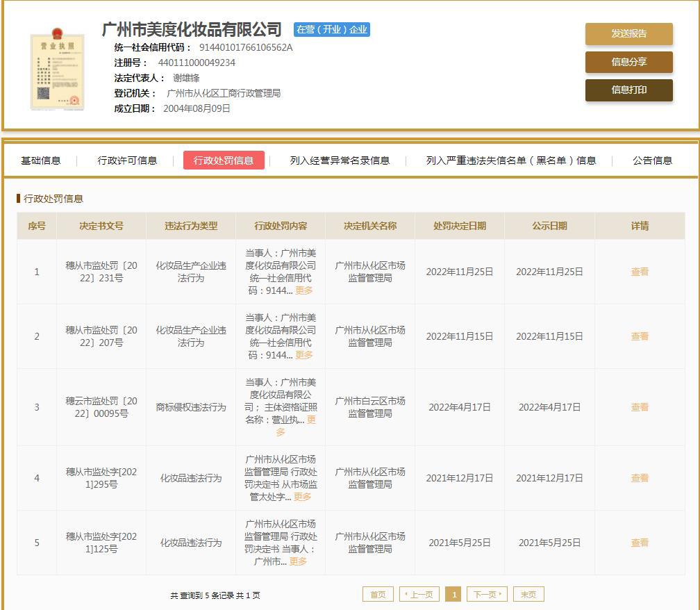Open the 行政许可信息 tab
Image resolution: width=700 pixels, height=610 pixels.
(127, 160)
